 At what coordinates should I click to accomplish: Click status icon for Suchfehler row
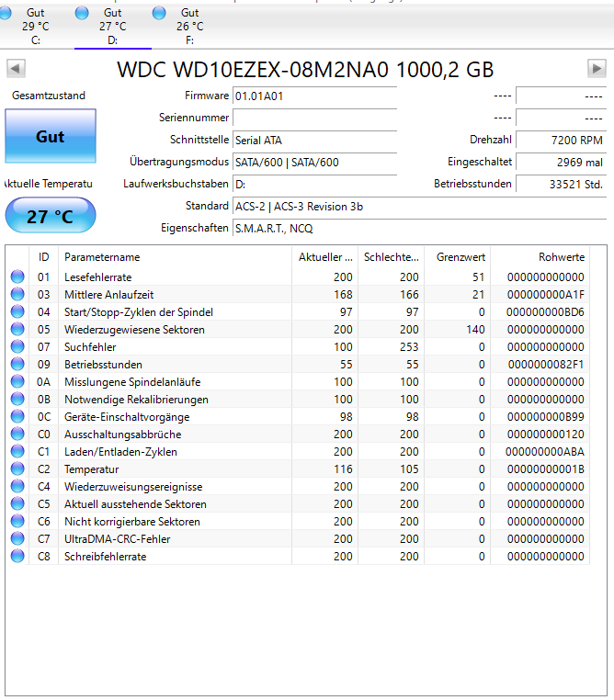click(17, 346)
